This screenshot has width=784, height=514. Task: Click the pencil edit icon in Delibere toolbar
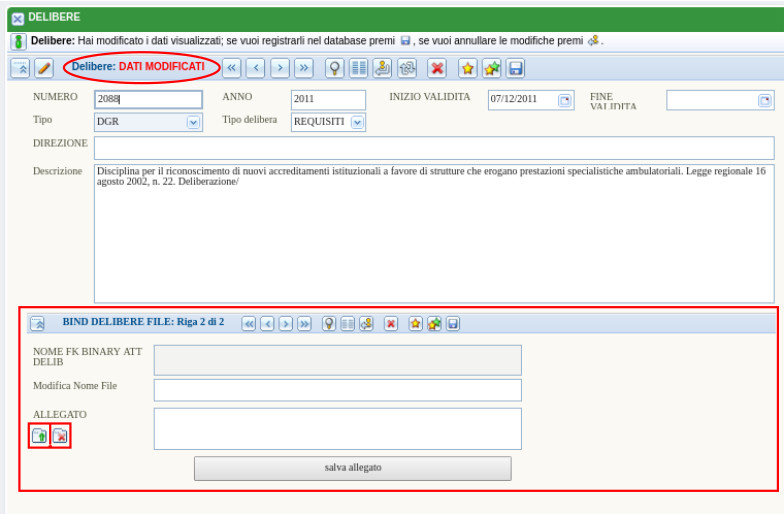[44, 68]
